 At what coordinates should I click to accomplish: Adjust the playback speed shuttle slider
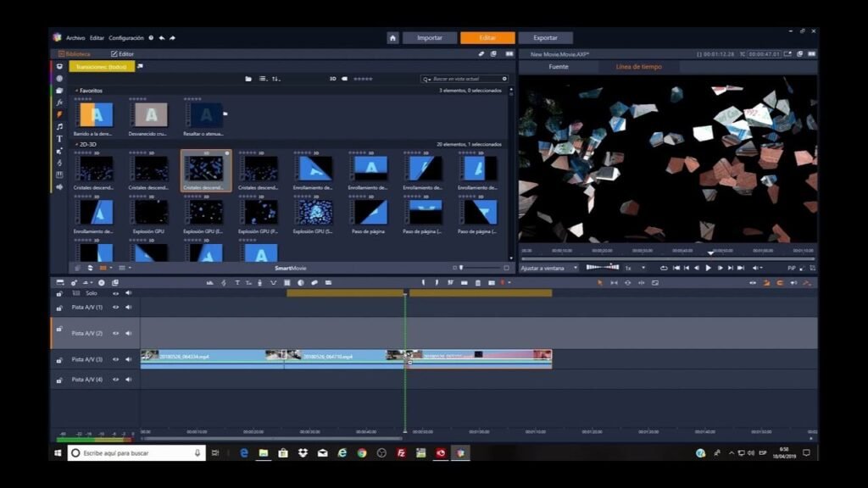[x=603, y=267]
